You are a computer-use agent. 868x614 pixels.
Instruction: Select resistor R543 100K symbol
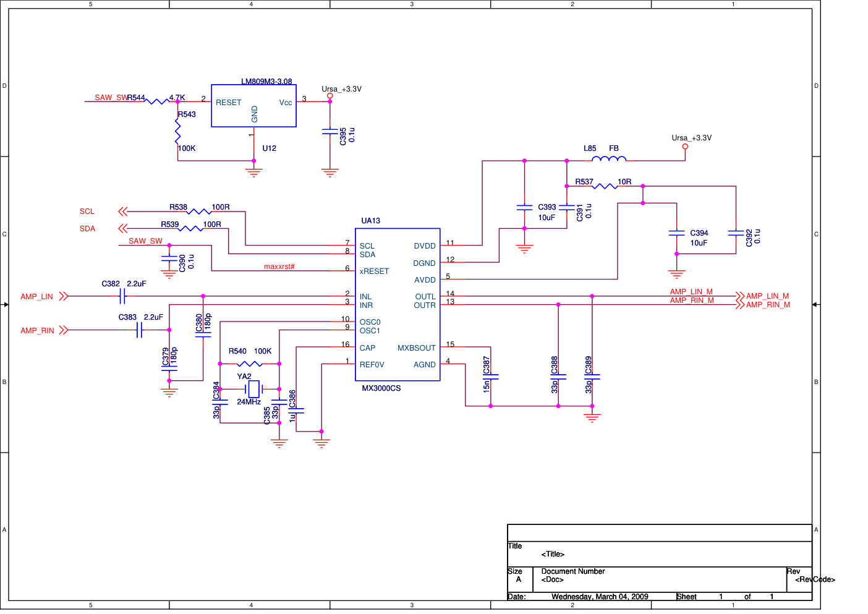(x=178, y=131)
